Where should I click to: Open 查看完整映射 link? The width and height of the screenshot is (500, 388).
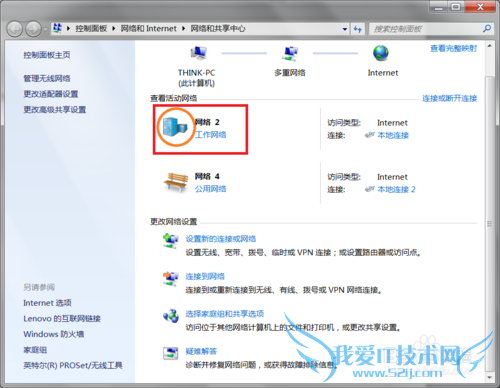453,49
